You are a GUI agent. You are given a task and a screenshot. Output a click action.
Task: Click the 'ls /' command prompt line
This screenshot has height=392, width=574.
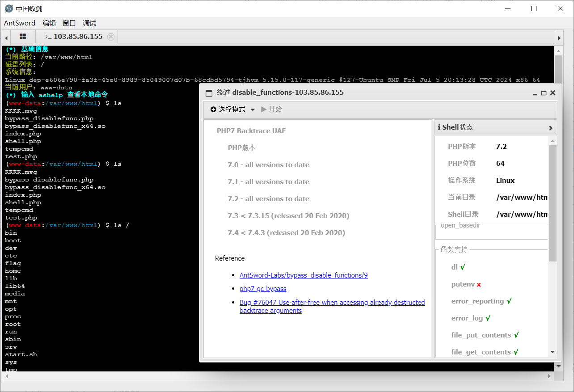[67, 225]
